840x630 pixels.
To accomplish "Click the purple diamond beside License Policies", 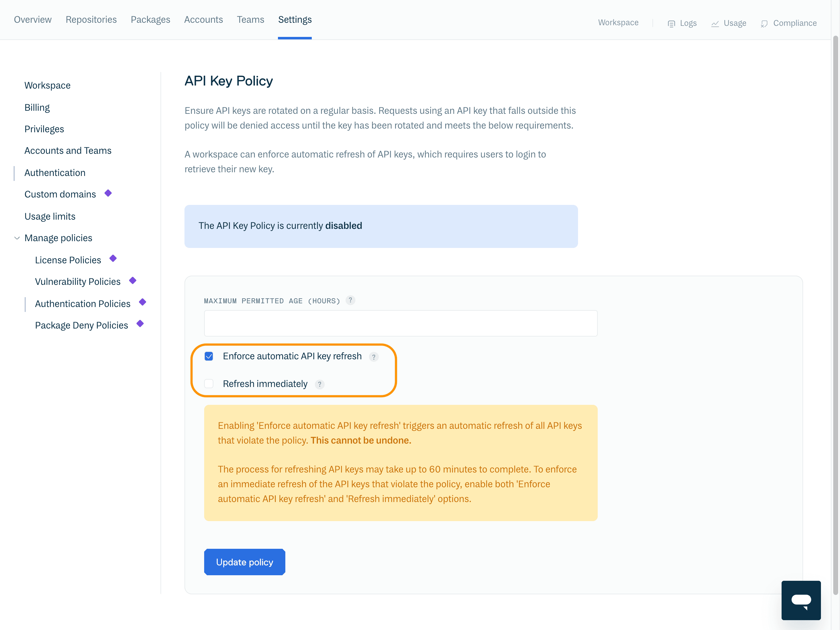I will [113, 258].
